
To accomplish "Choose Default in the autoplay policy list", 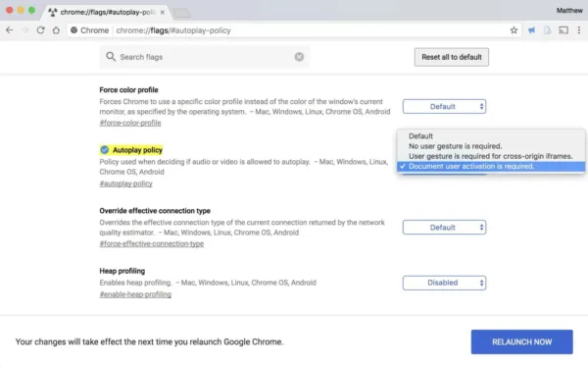I will [491, 136].
